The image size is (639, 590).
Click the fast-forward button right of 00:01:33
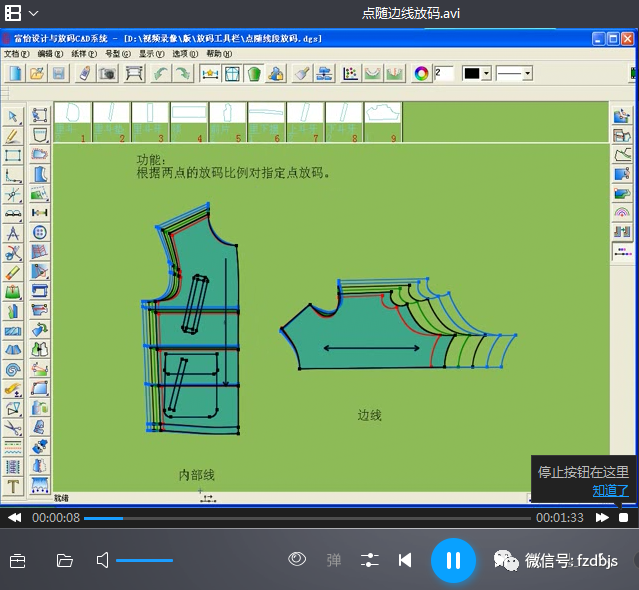click(602, 518)
